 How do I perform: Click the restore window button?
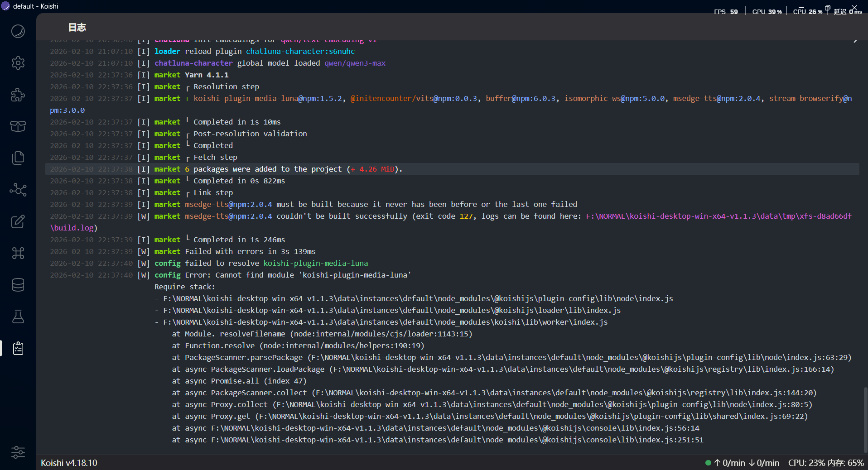(x=827, y=8)
